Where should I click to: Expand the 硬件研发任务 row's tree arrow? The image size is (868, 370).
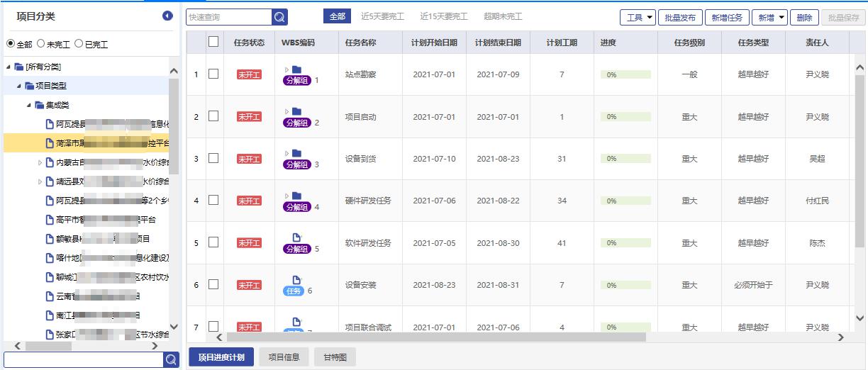pyautogui.click(x=287, y=196)
